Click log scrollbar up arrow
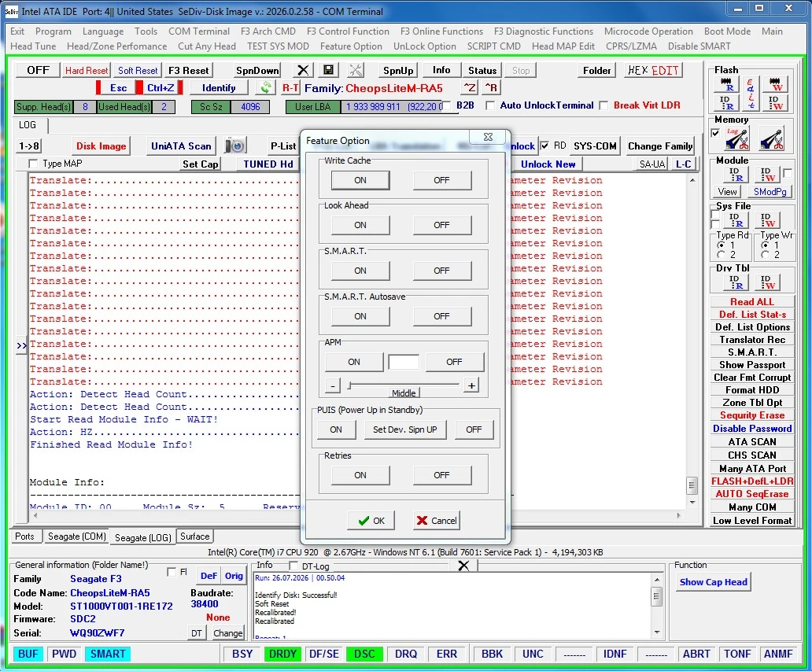The height and width of the screenshot is (671, 812). (692, 180)
